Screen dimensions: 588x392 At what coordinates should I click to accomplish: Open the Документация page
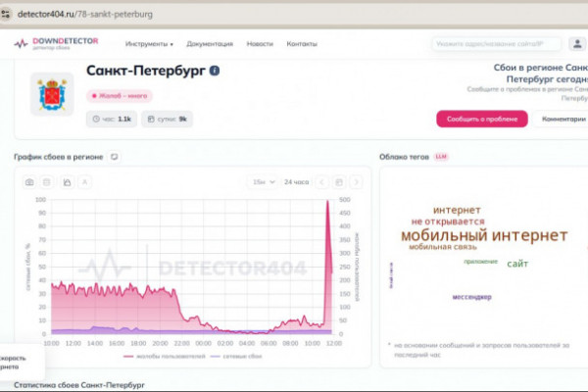[x=210, y=44]
